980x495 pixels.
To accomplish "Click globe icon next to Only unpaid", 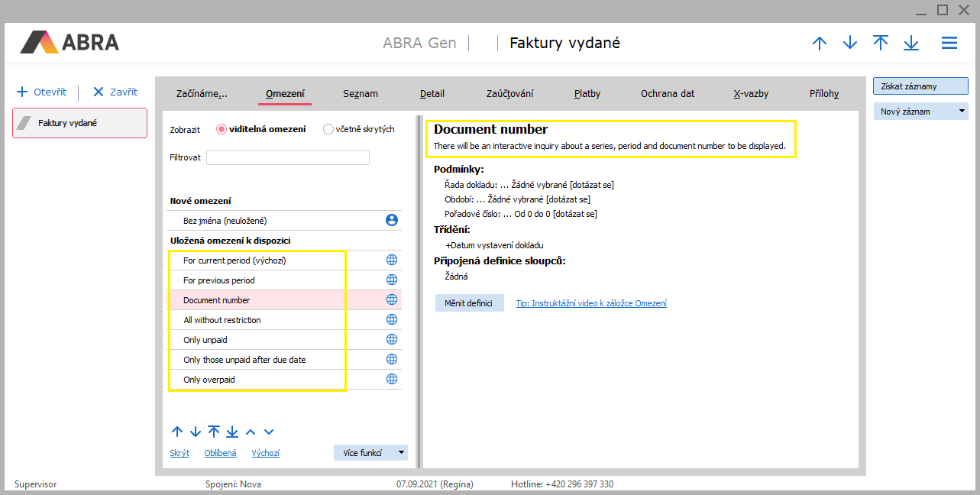I will point(392,339).
